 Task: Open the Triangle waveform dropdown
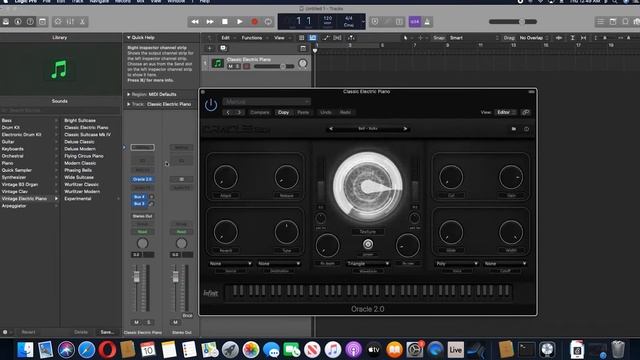(368, 264)
